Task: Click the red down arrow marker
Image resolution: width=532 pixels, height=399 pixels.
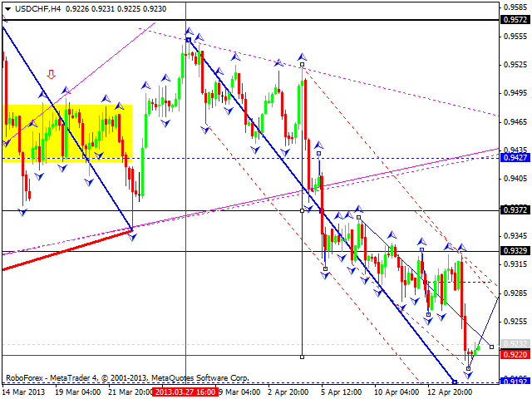Action: 52,74
